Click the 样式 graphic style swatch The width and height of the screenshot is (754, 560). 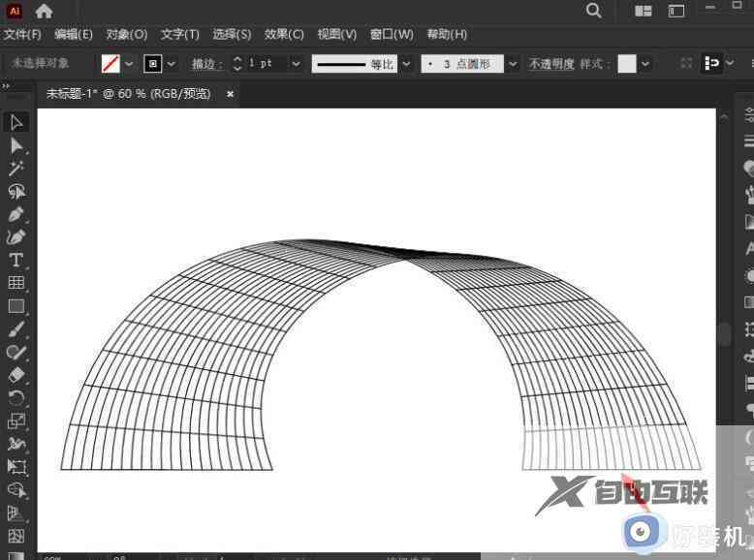click(x=627, y=63)
